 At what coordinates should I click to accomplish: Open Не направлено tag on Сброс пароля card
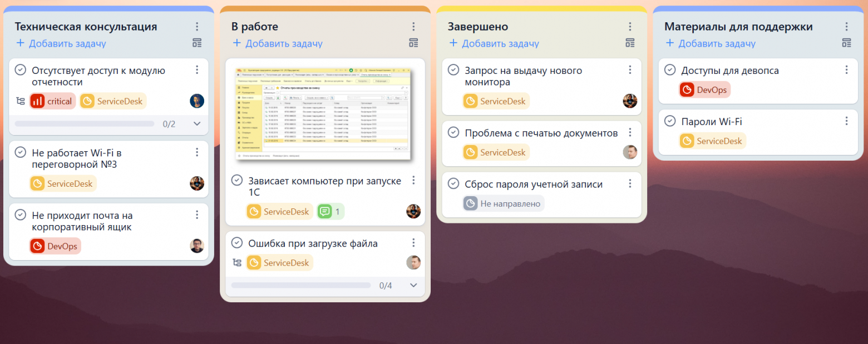(504, 203)
